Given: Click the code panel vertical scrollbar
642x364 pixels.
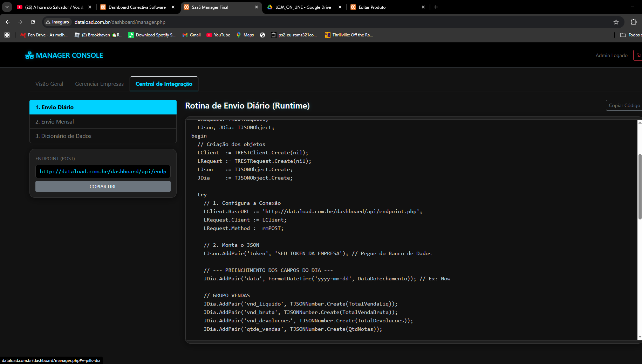Looking at the screenshot, I should pos(640,187).
